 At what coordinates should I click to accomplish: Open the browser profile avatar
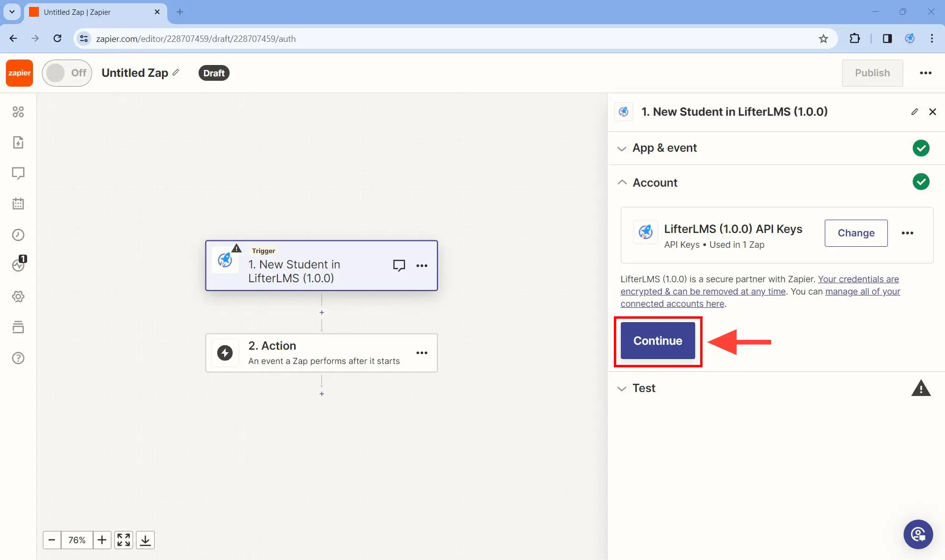pyautogui.click(x=910, y=38)
